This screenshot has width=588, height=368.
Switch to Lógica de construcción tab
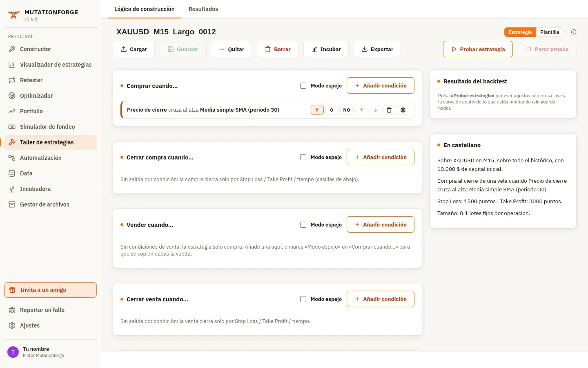point(145,9)
